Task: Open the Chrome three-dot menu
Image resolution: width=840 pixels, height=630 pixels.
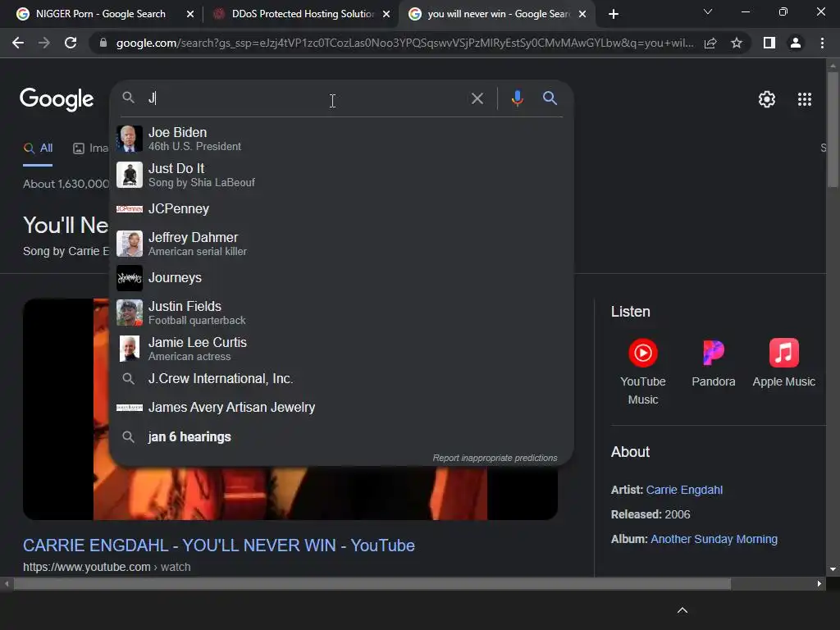Action: [822, 43]
